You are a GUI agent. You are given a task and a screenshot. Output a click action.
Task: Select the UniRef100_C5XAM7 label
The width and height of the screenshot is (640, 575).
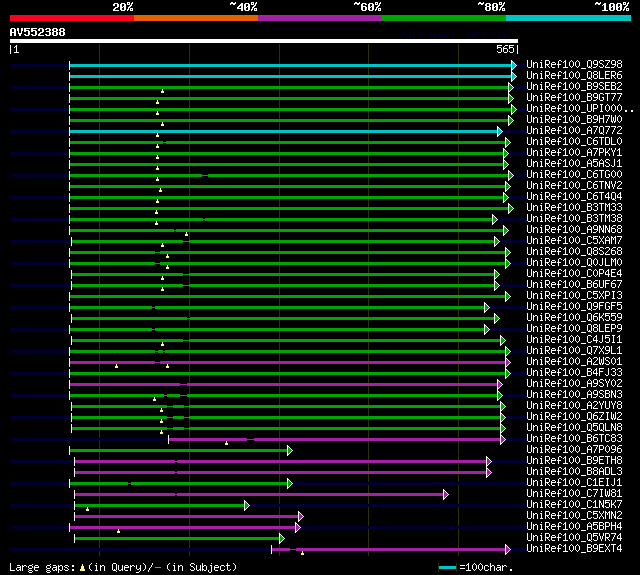[574, 241]
